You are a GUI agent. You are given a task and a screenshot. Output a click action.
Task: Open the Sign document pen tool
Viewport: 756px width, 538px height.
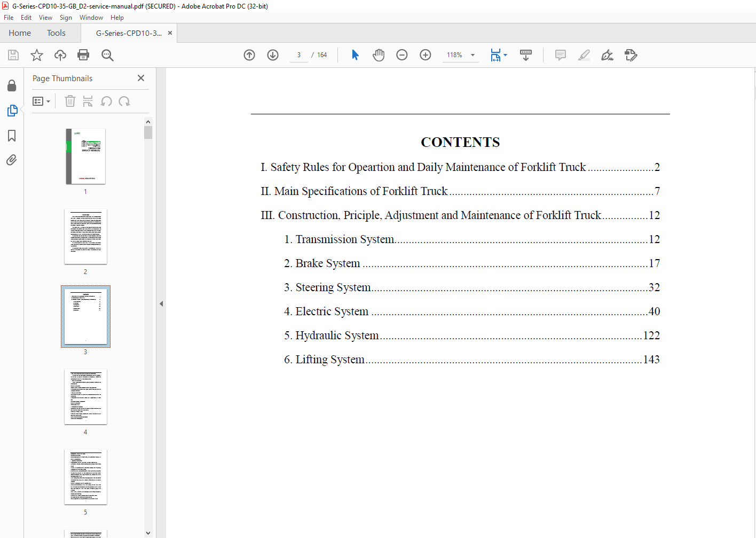point(607,55)
